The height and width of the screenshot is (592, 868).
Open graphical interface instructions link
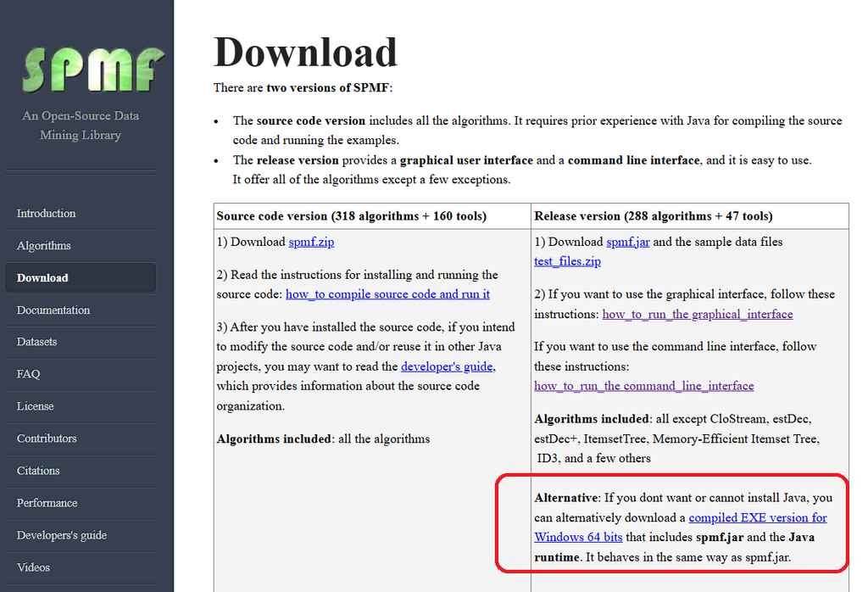pos(698,314)
